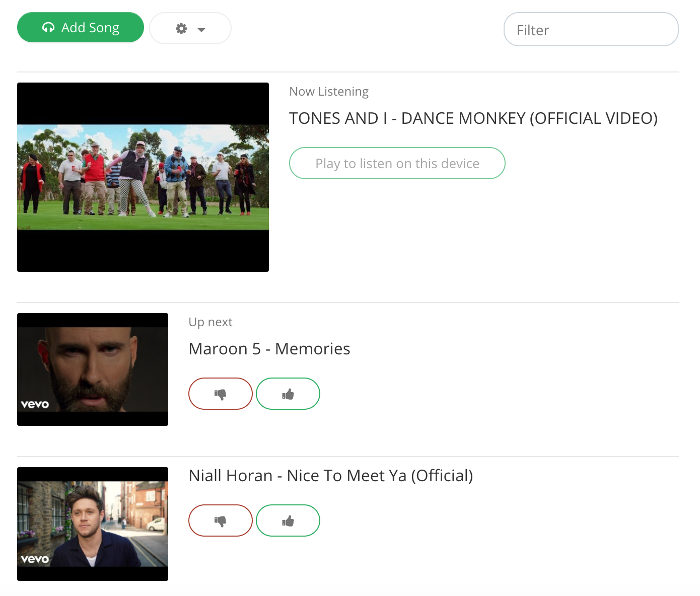
Task: Click Play to listen on this device
Action: pyautogui.click(x=397, y=163)
